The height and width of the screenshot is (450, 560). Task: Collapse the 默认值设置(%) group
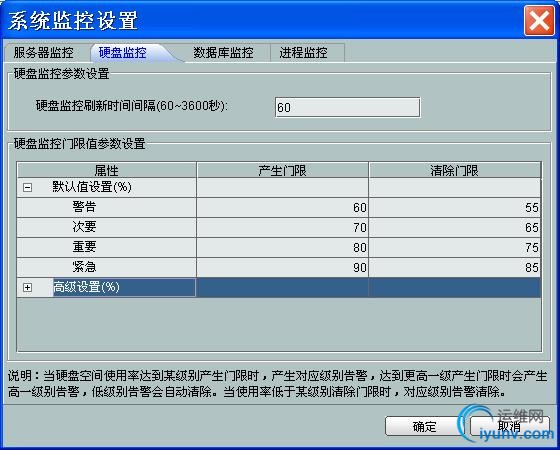(28, 188)
